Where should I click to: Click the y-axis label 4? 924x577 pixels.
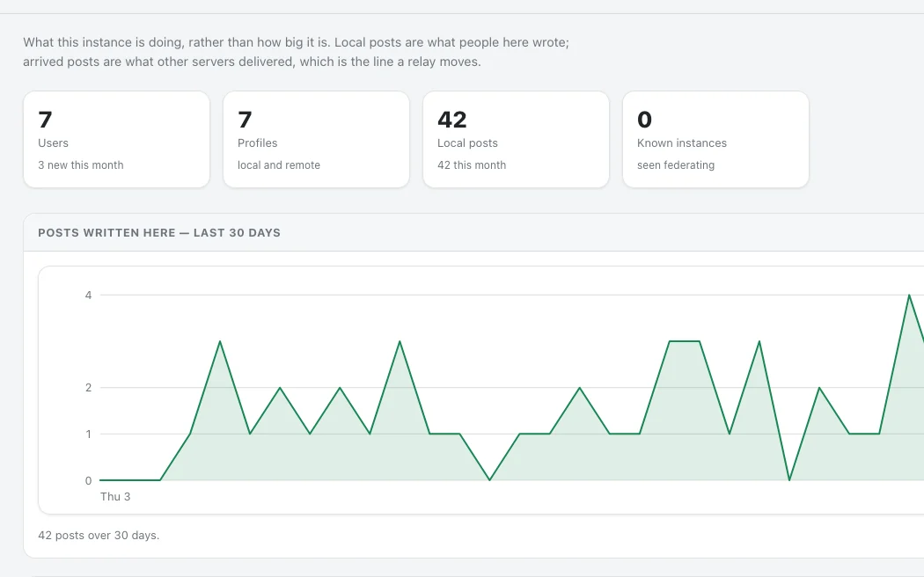[x=88, y=295]
